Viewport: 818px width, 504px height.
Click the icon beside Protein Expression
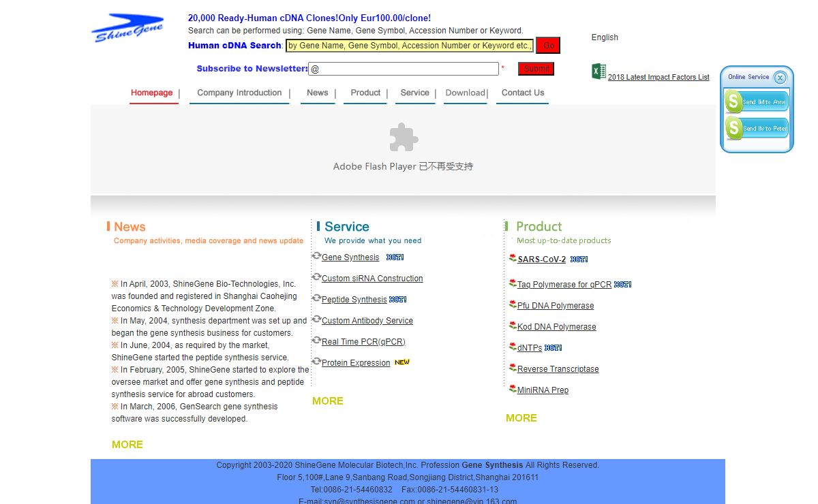316,362
